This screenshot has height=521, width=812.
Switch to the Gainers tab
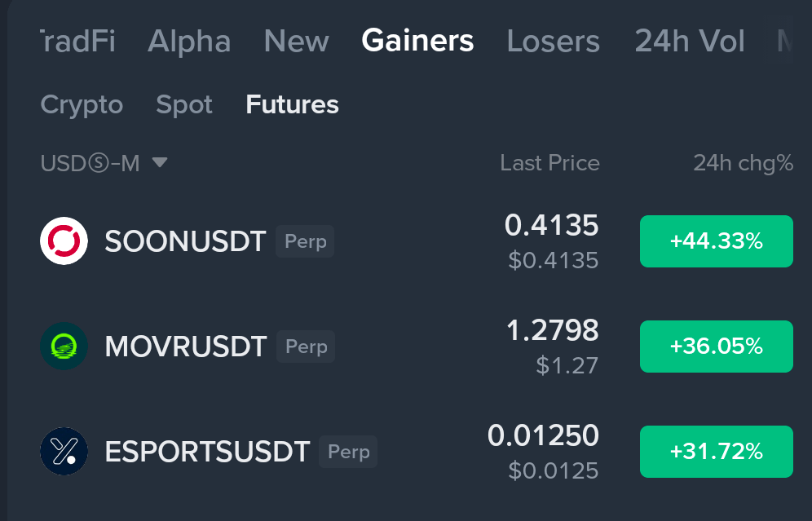coord(417,41)
